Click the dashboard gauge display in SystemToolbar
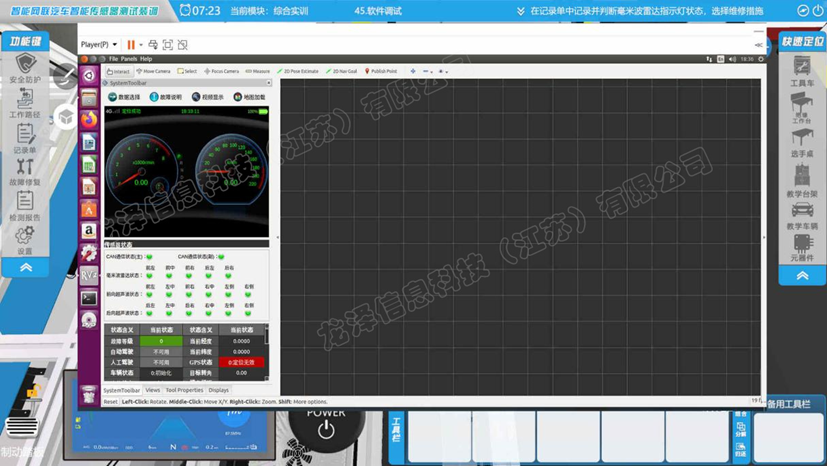827x466 pixels. click(x=187, y=172)
